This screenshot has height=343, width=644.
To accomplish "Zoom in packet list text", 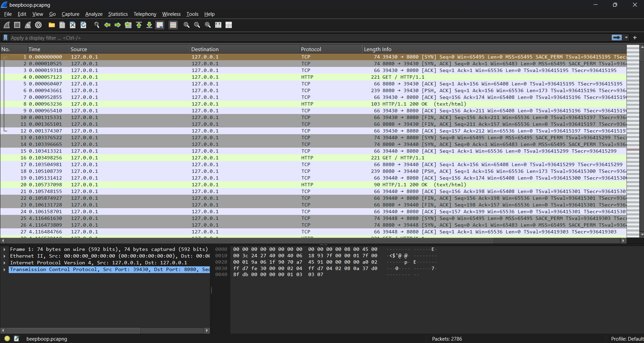I will click(186, 25).
